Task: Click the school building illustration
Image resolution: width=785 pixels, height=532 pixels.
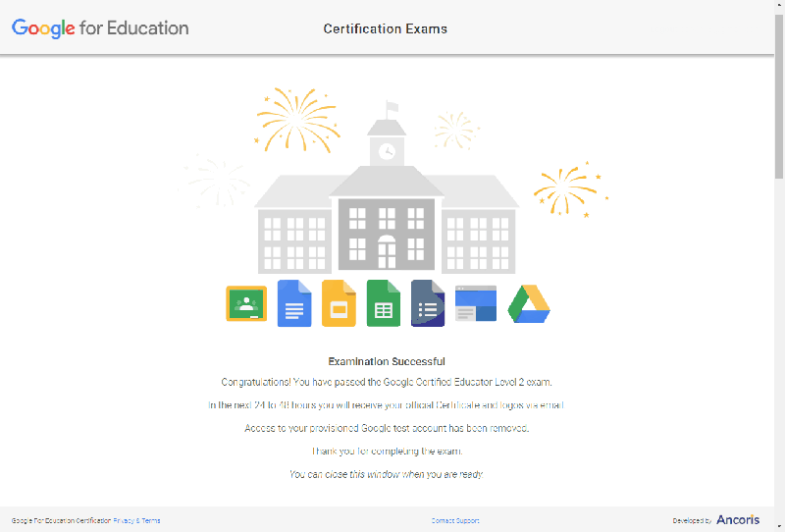Action: 387,187
